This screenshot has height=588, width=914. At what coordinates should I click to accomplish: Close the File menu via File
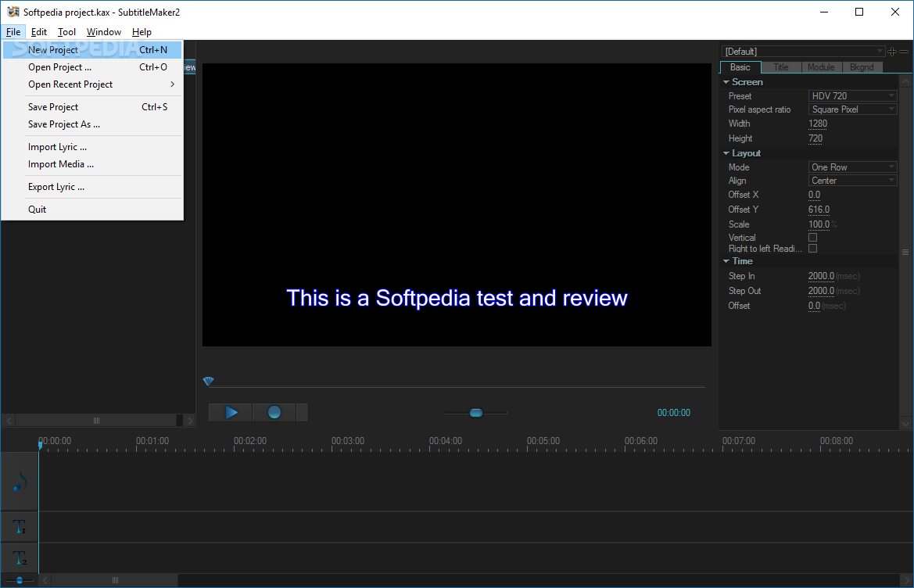click(x=13, y=32)
